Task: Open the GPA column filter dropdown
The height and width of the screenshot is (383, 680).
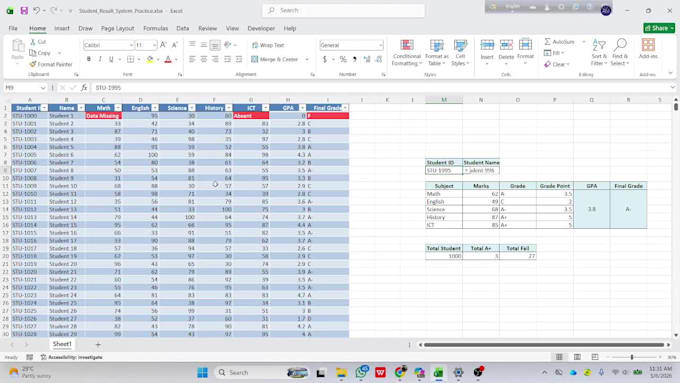Action: coord(302,108)
